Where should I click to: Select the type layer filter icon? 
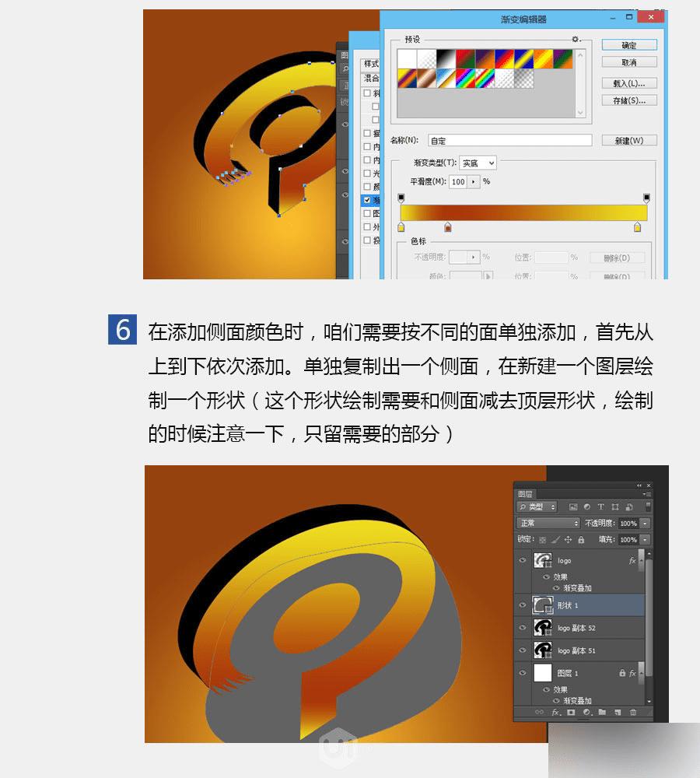[601, 506]
